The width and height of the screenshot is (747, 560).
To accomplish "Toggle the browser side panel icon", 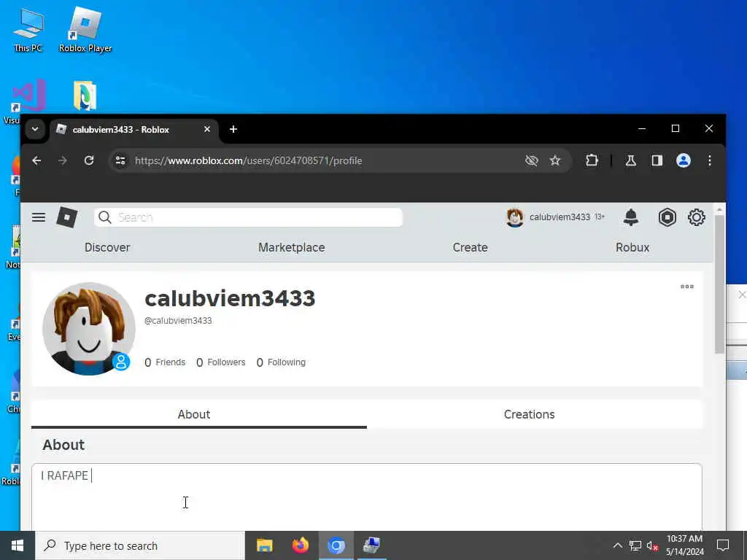I will click(x=657, y=160).
